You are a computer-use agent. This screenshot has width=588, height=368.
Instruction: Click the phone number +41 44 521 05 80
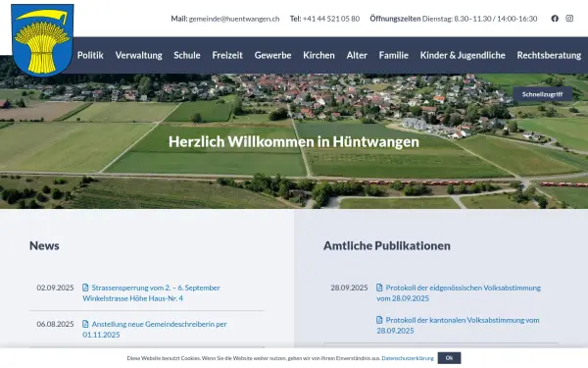coord(331,19)
